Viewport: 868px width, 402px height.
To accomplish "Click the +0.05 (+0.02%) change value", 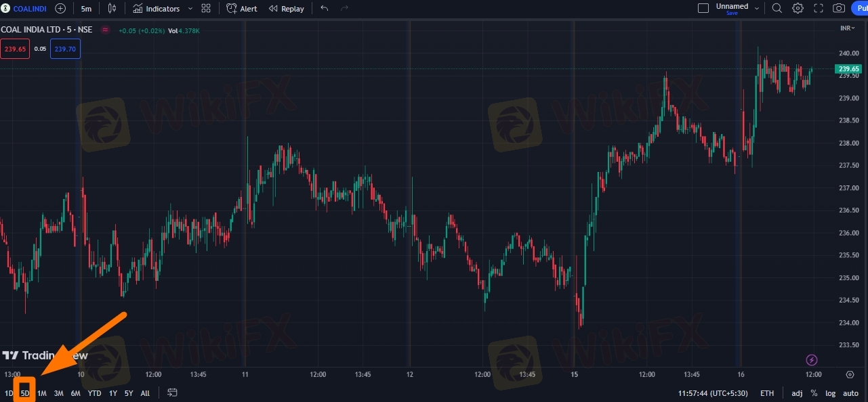I will [x=141, y=30].
